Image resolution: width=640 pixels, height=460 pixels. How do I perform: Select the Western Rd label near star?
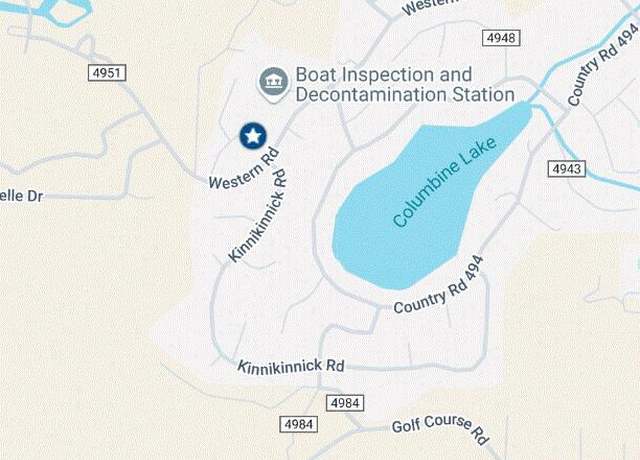[244, 169]
